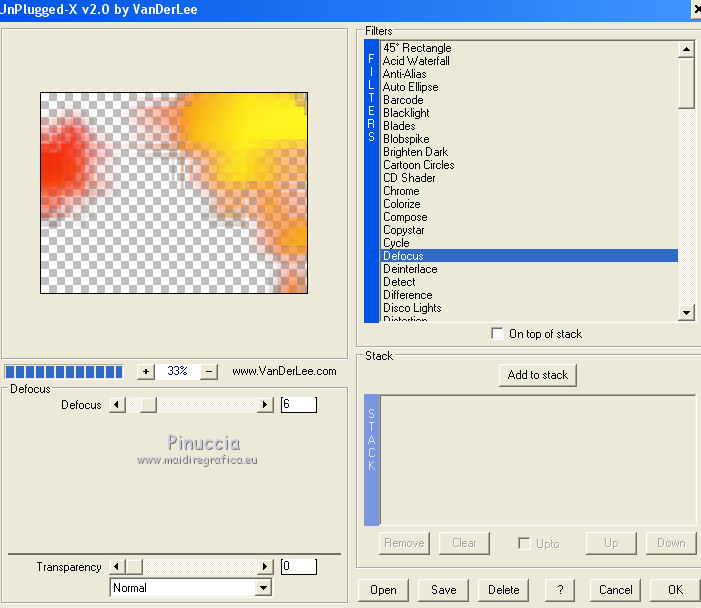Click the Defocus value field showing 6
This screenshot has width=701, height=608.
click(299, 405)
